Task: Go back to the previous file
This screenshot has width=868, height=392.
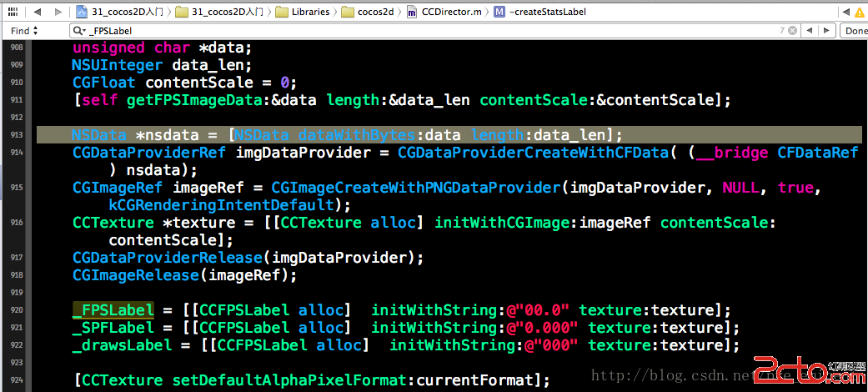Action: [x=38, y=12]
